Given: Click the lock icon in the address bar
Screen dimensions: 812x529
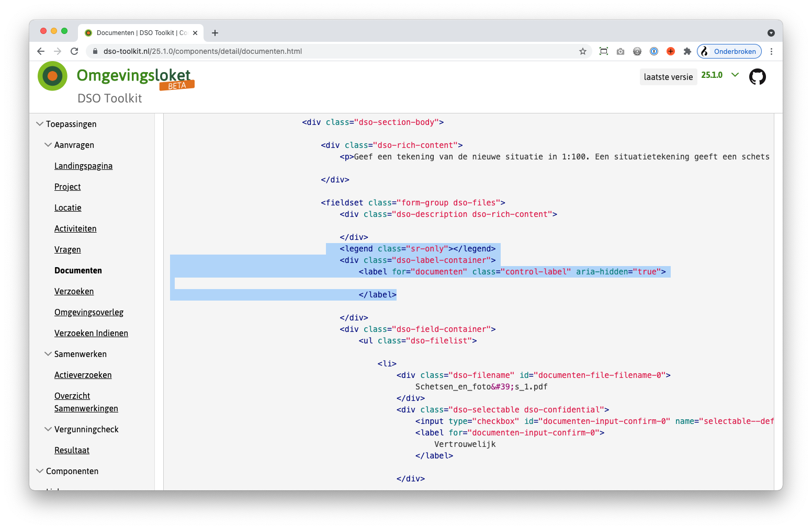Looking at the screenshot, I should pyautogui.click(x=95, y=51).
